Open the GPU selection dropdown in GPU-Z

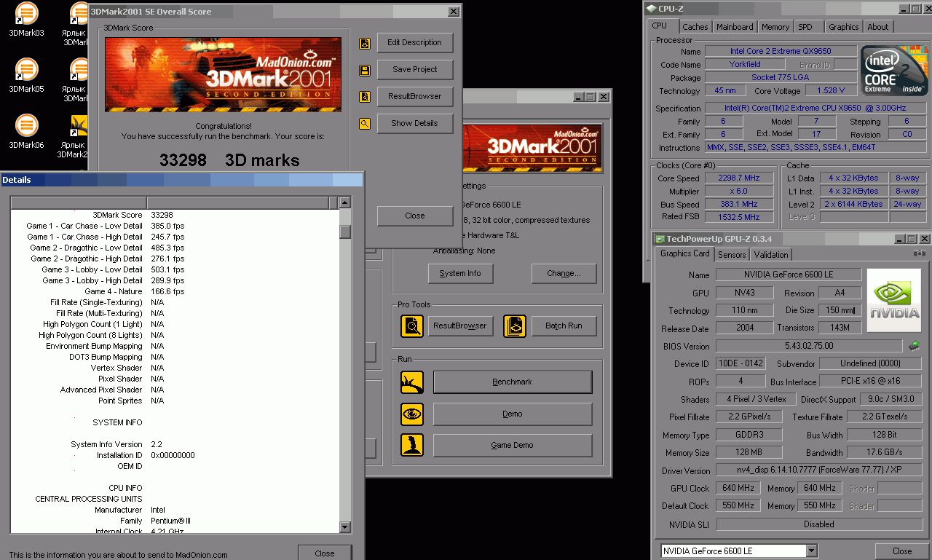pos(811,551)
